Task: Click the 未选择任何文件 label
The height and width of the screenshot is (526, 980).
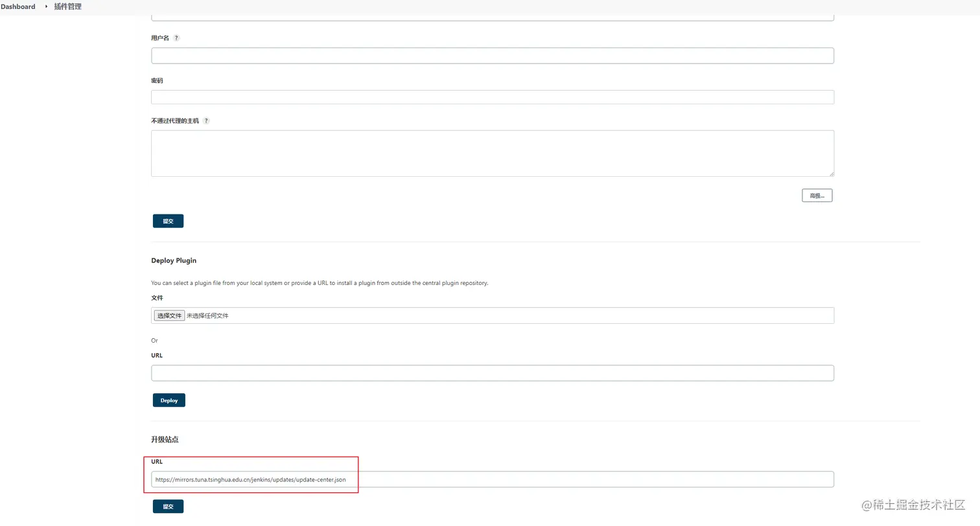Action: tap(207, 315)
